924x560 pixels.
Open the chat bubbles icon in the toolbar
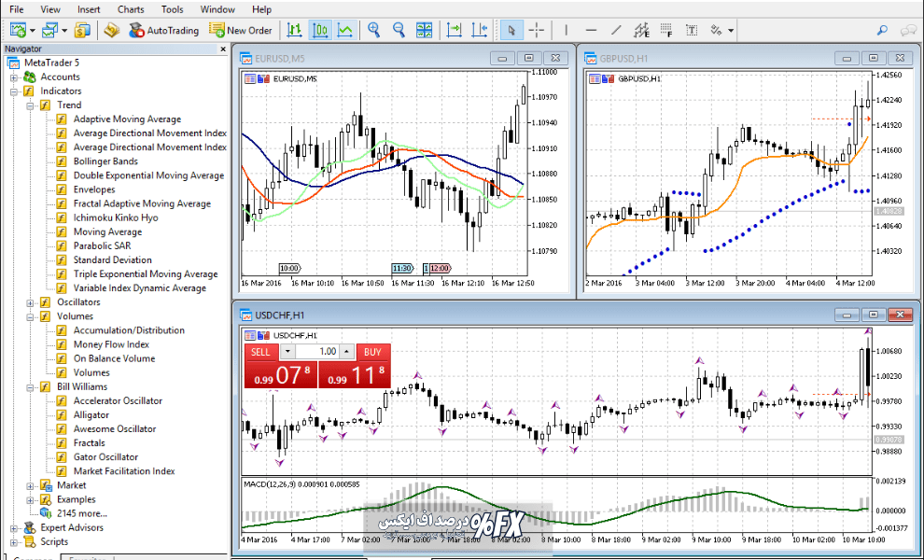coord(908,30)
